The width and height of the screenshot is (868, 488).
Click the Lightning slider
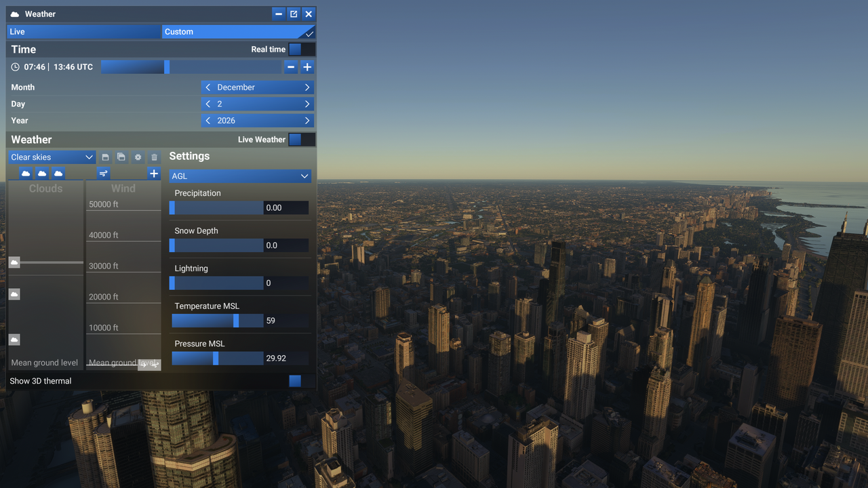click(x=216, y=283)
